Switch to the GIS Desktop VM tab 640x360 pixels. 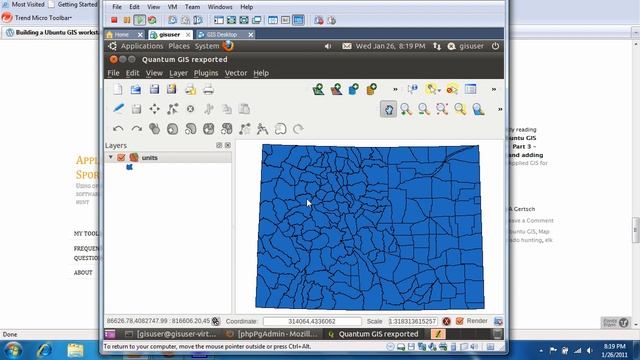click(x=225, y=35)
